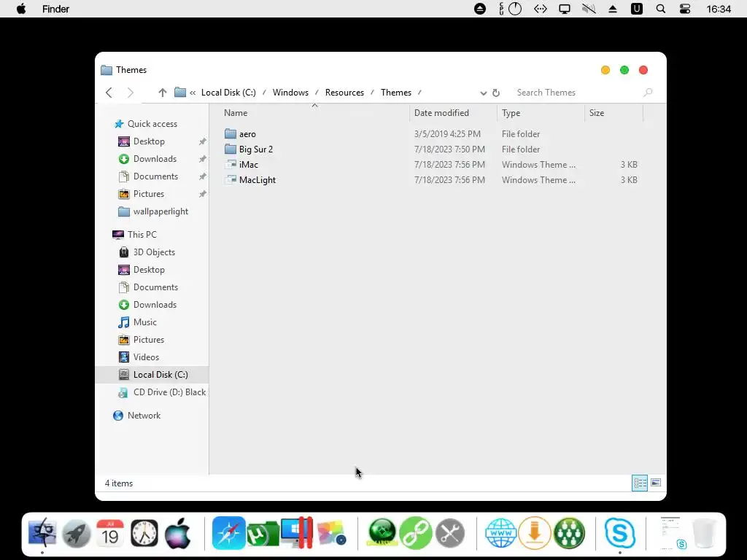Go up one folder level

[x=163, y=93]
